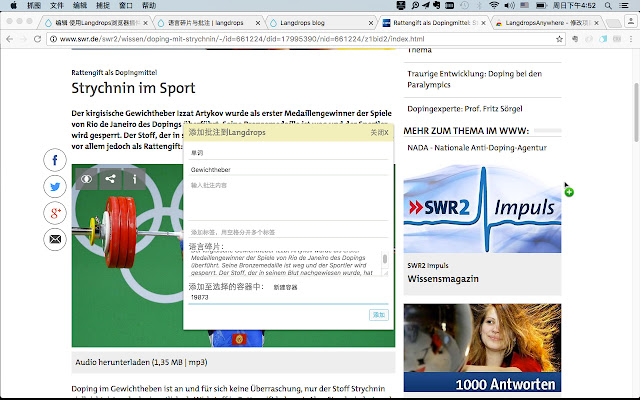The height and width of the screenshot is (400, 640).
Task: Click the page's vertical scrollbar
Action: [636, 112]
